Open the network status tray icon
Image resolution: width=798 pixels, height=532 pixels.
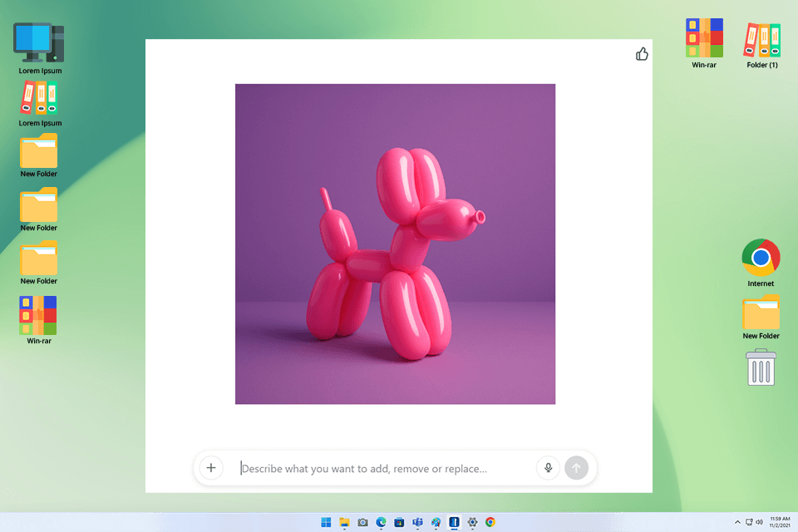click(x=749, y=522)
